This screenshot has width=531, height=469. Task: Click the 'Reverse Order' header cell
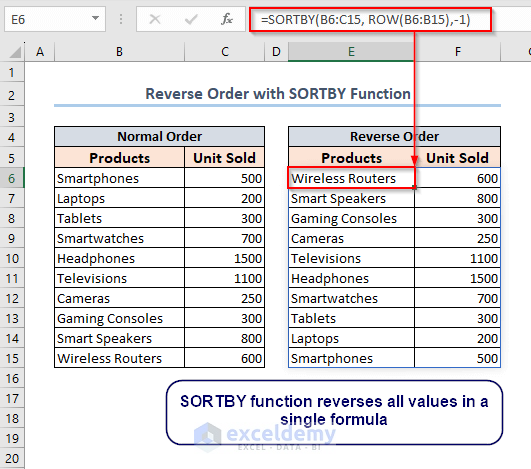[x=395, y=137]
